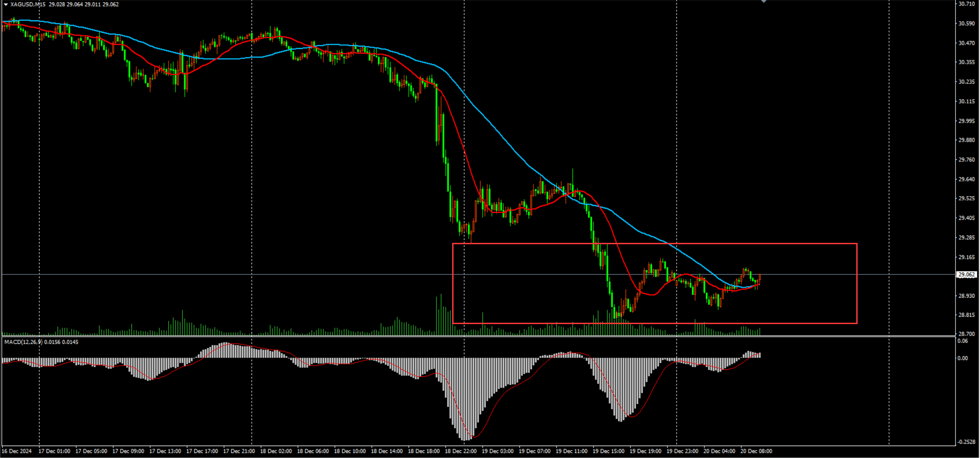Click the 17 Dec 09:00 time label
The height and width of the screenshot is (458, 980).
[128, 452]
